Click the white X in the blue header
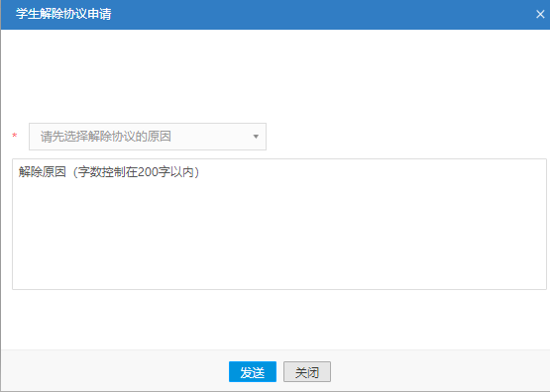 click(x=540, y=14)
